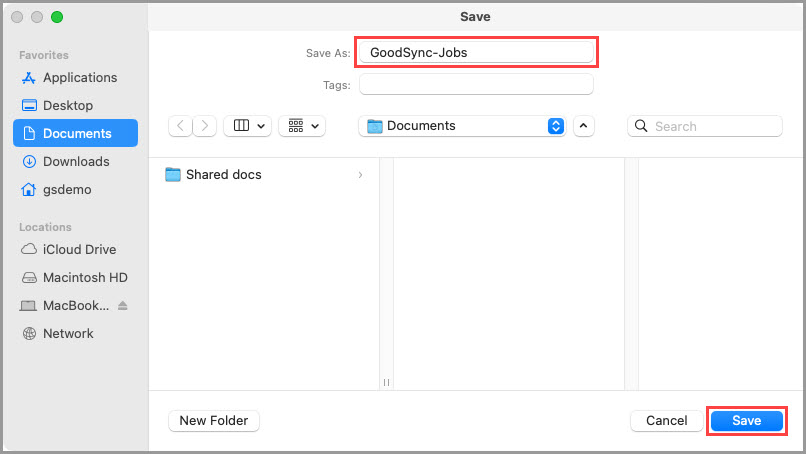Click the Save button

point(746,421)
